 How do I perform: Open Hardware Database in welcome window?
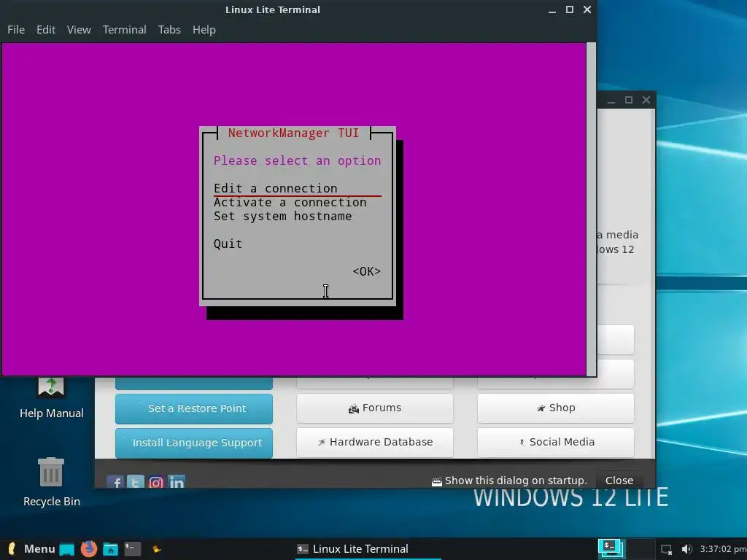[375, 443]
